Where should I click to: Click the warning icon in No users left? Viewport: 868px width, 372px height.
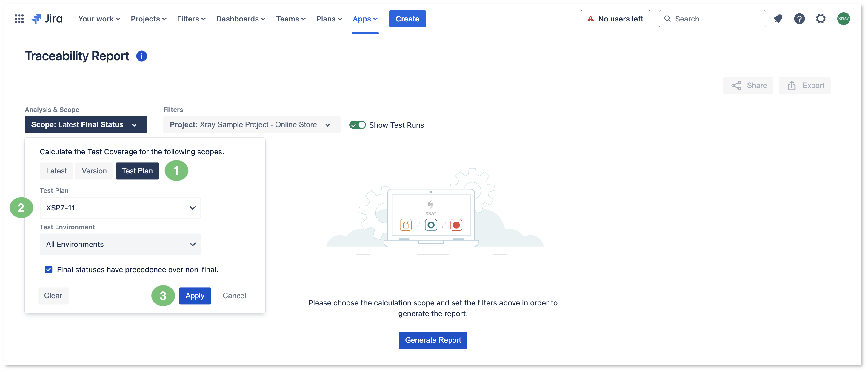pos(591,19)
